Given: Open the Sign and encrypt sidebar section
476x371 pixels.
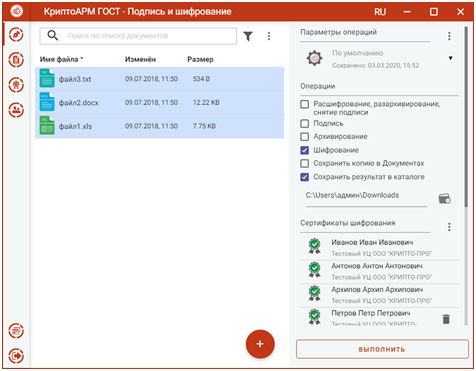Looking at the screenshot, I should [x=16, y=35].
